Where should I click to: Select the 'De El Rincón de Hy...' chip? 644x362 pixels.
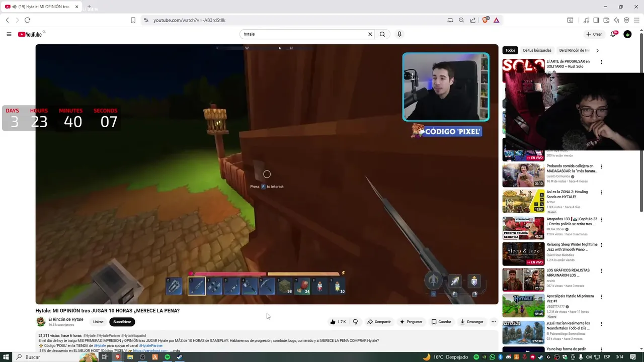[x=574, y=50]
